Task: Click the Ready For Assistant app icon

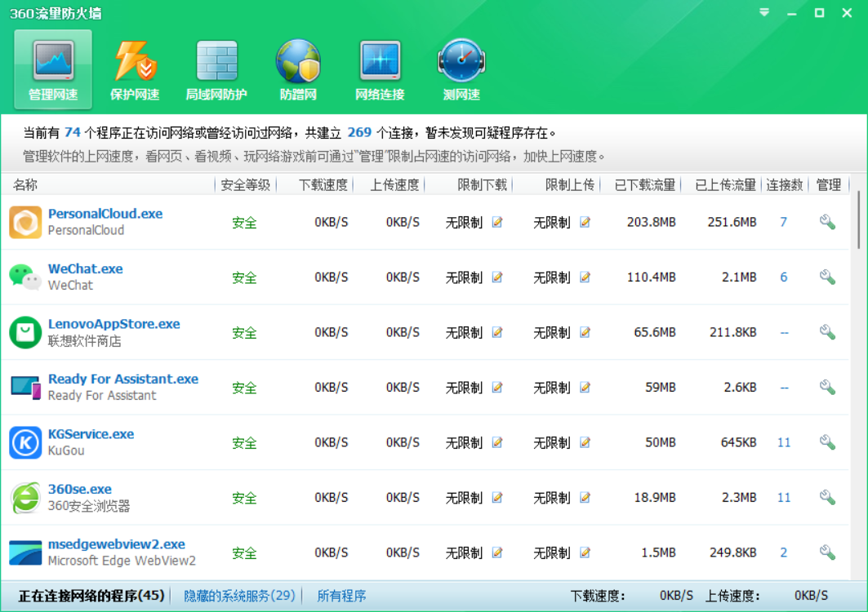Action: [25, 388]
